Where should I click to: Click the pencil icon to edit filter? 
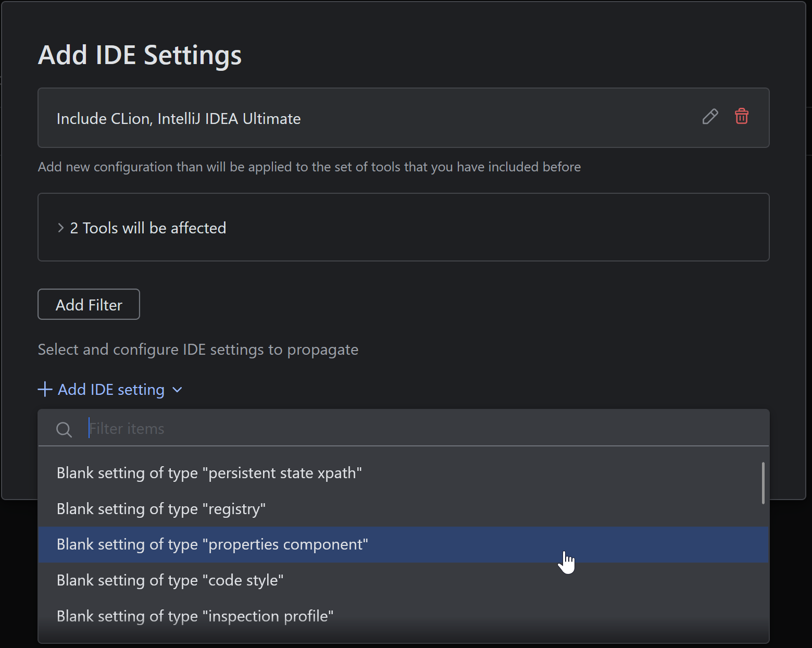tap(710, 117)
